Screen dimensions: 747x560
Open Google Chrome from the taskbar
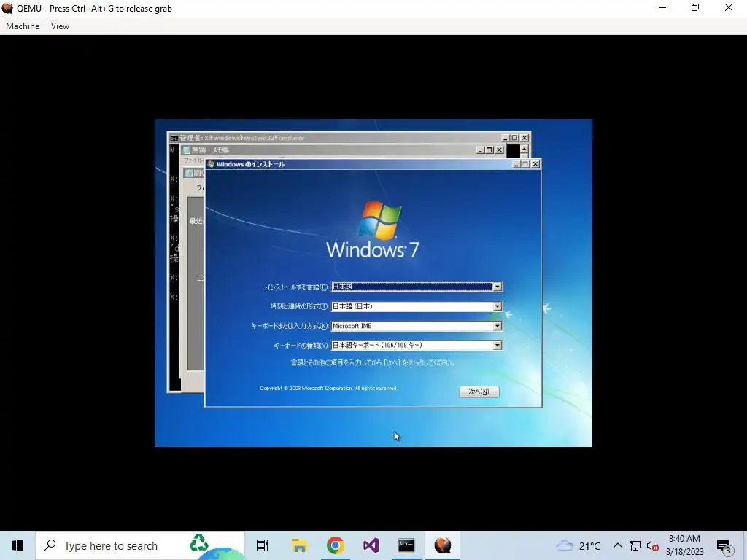click(x=336, y=545)
